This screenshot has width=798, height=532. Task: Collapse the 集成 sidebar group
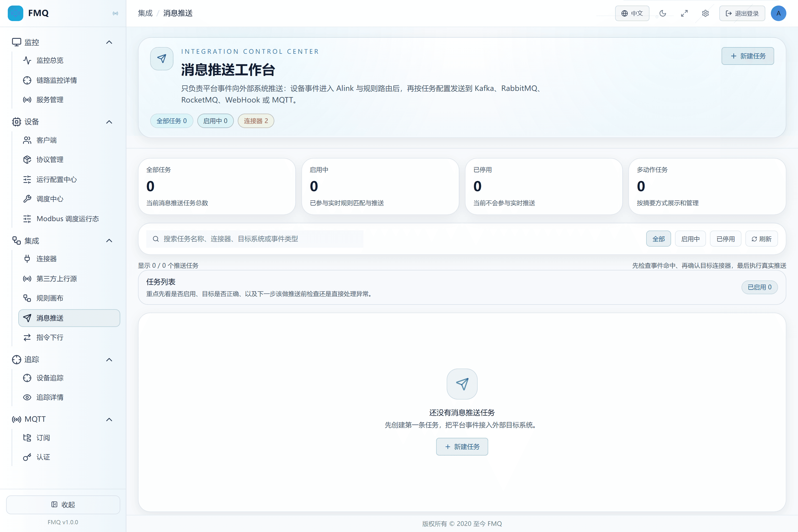pyautogui.click(x=109, y=241)
